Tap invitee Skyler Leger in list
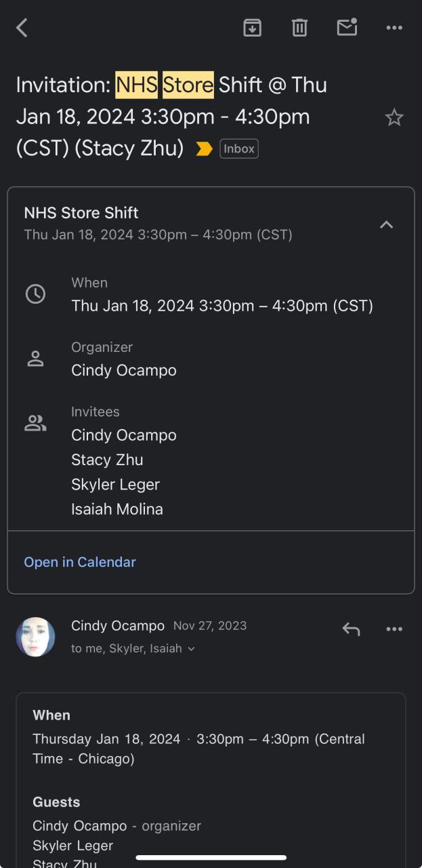422x868 pixels. coord(115,485)
